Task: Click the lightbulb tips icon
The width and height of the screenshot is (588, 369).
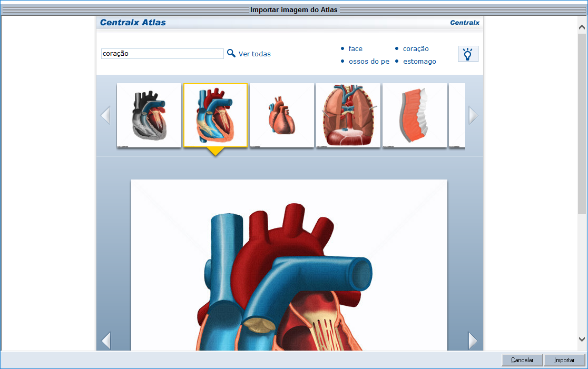Action: (468, 54)
